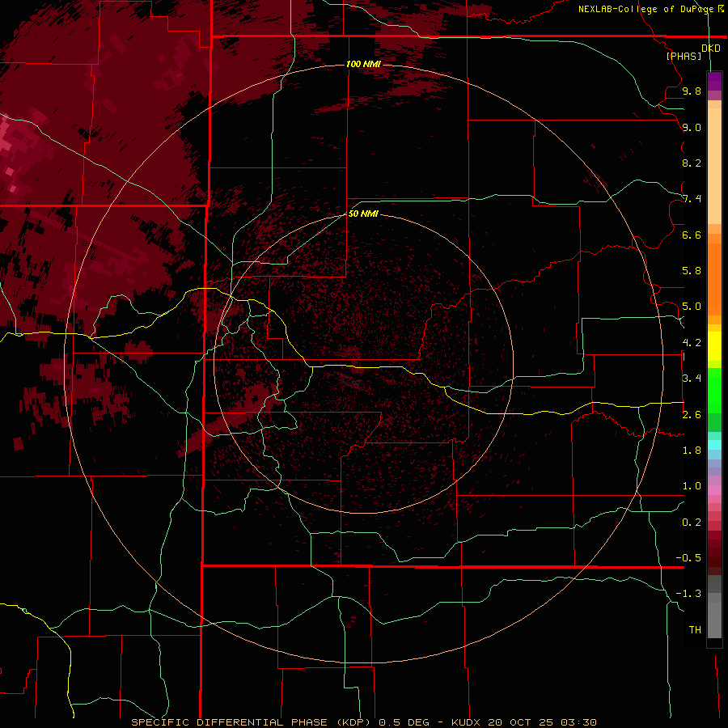
Task: Click the 1.0 value on the legend
Action: click(x=692, y=486)
